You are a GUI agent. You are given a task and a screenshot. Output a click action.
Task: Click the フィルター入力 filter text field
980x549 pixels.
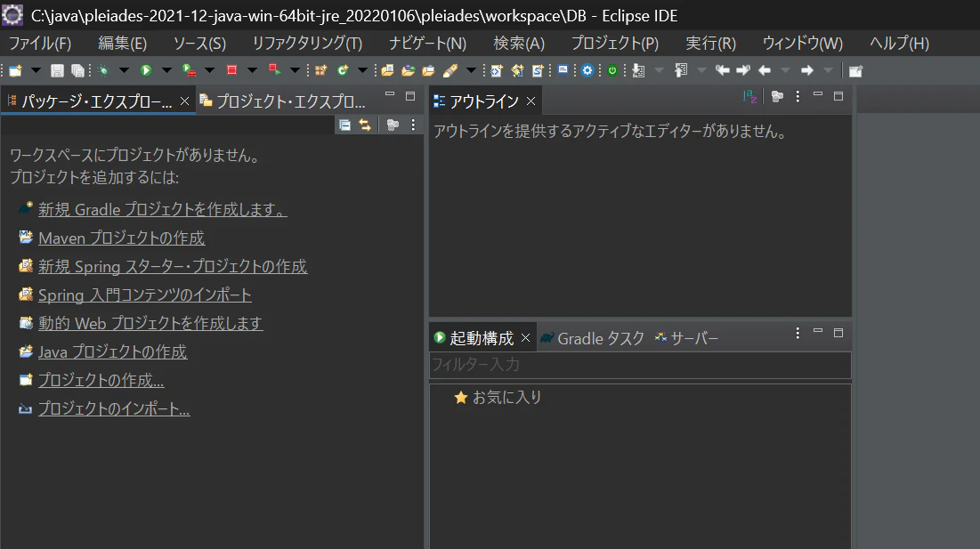(640, 365)
